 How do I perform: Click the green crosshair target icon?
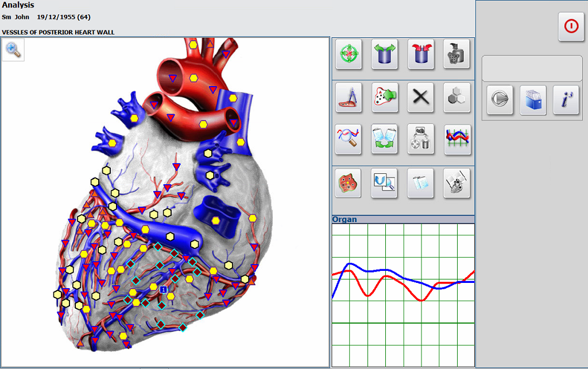point(349,55)
